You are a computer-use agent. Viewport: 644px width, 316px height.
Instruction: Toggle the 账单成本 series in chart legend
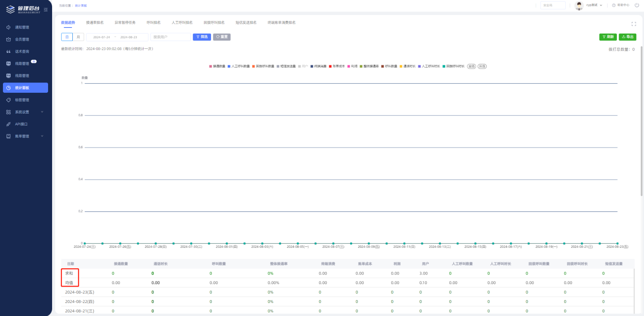[336, 66]
